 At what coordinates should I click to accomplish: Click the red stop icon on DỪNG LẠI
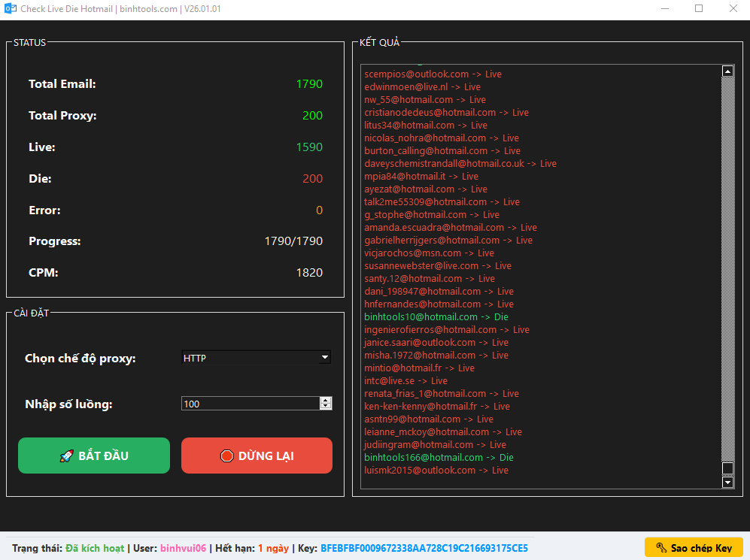pos(226,456)
